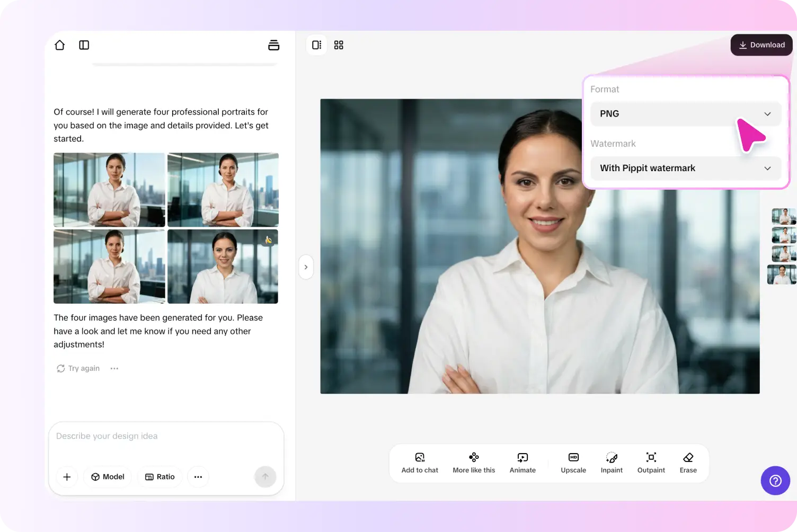Open the 'With Pippit watermark' dropdown

(686, 169)
